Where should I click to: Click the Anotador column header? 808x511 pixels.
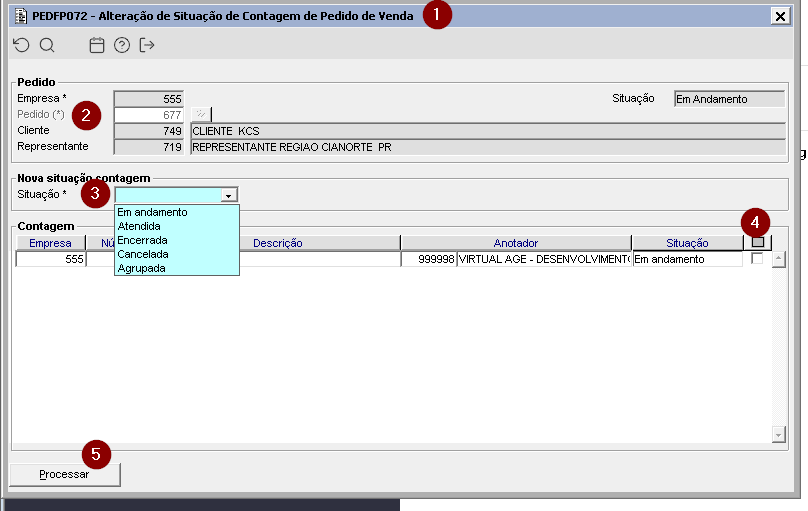(x=516, y=243)
